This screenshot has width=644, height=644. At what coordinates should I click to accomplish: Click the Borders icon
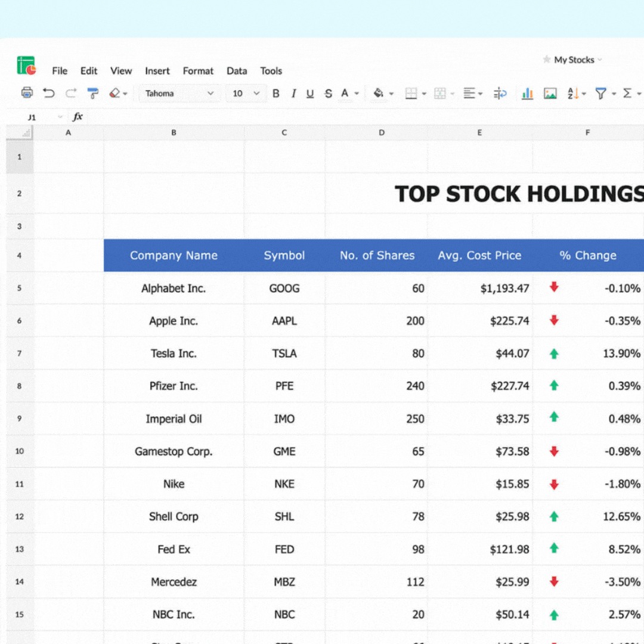pyautogui.click(x=411, y=94)
